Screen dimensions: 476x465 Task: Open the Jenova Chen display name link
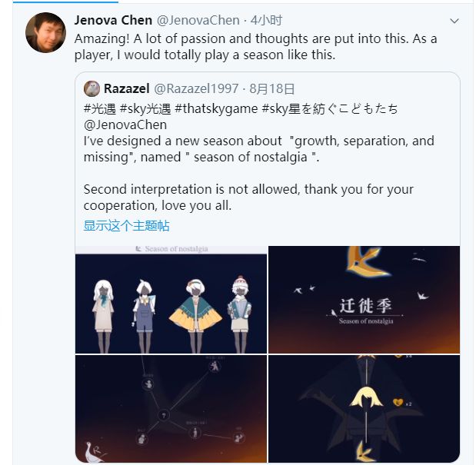click(113, 21)
